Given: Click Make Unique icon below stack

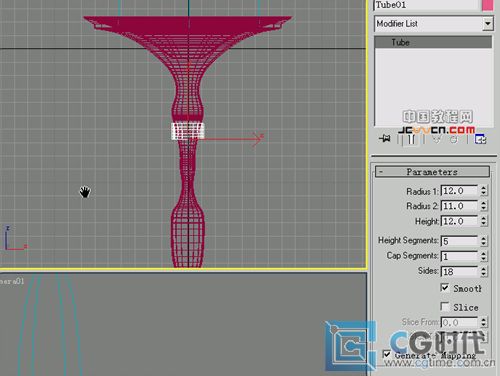Looking at the screenshot, I should tap(436, 139).
